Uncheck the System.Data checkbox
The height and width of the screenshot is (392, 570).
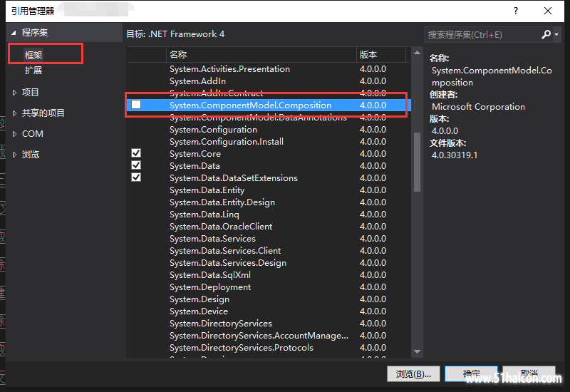pos(136,165)
